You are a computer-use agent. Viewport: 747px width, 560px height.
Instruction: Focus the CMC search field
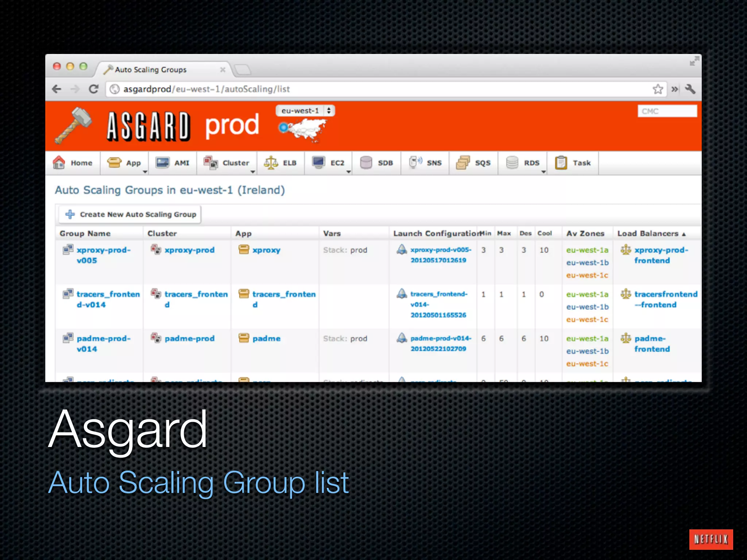[x=667, y=111]
